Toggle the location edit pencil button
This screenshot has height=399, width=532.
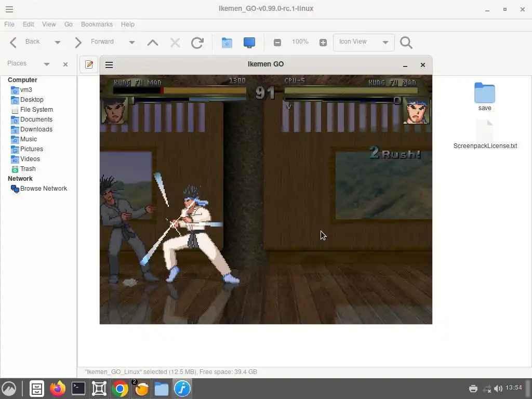(89, 64)
